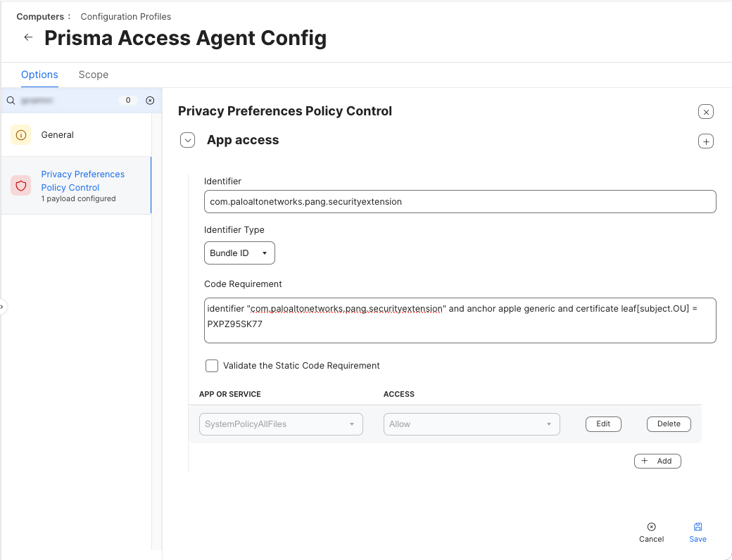Clear the sidebar search using the circled X icon
This screenshot has width=732, height=560.
click(x=150, y=101)
